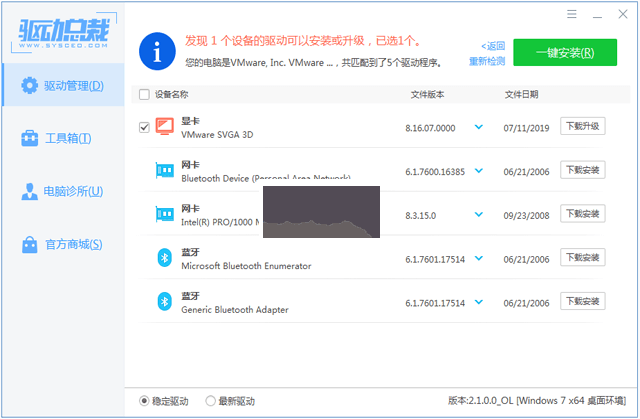Expand version dropdown for 6.1.7600.16385

click(x=479, y=171)
